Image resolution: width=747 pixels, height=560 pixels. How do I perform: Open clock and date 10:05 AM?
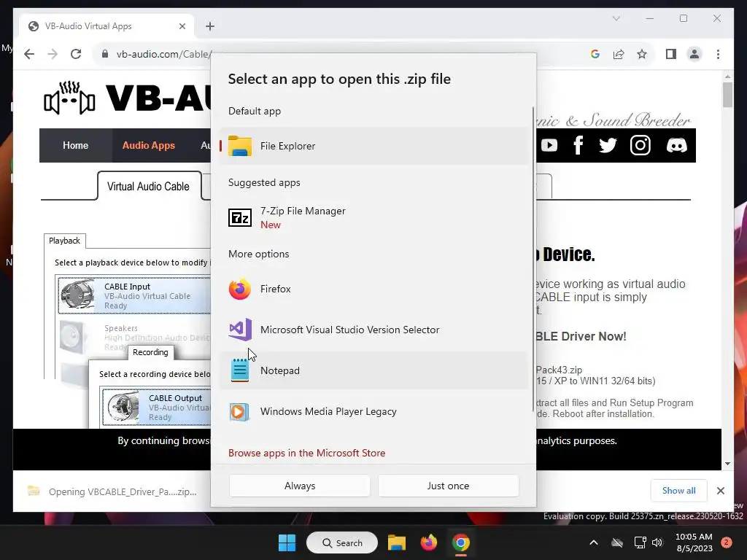(694, 542)
